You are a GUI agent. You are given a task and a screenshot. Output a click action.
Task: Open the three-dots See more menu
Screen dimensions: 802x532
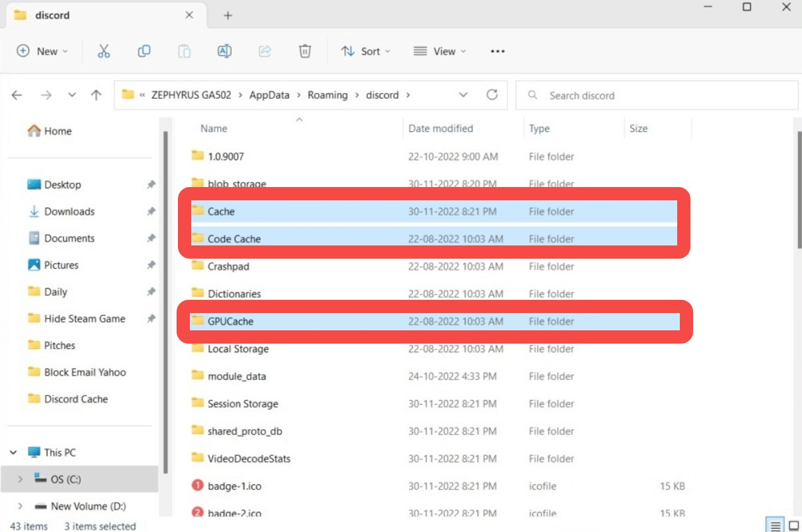click(498, 51)
